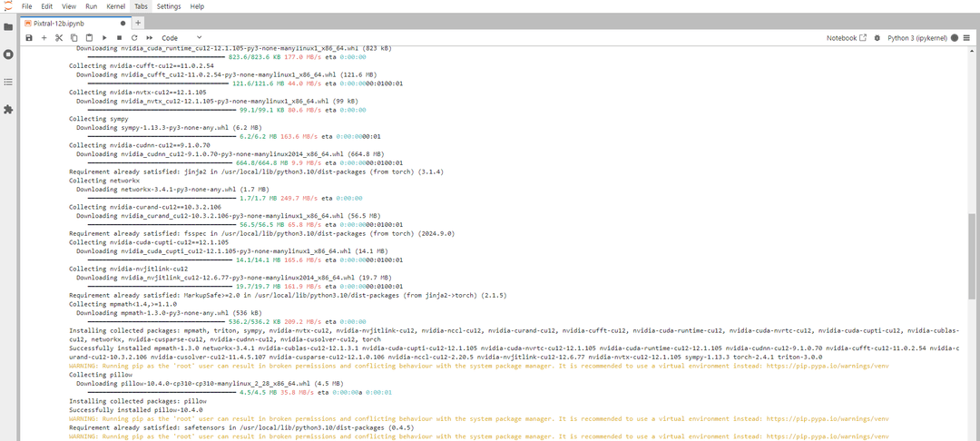Select the Pixtral-12b.ipynb tab
The height and width of the screenshot is (441, 980).
[75, 23]
